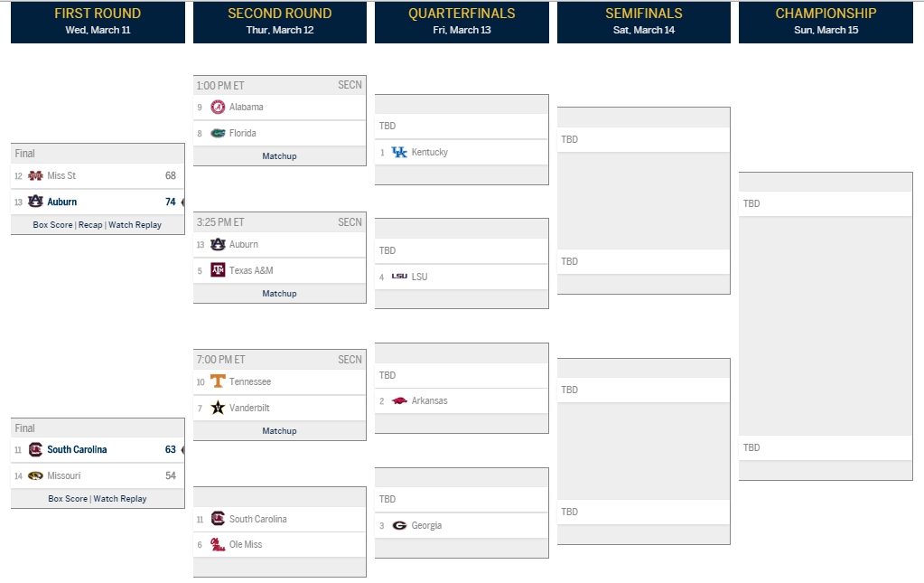The image size is (924, 583).
Task: Watch Replay of South Carolina vs Missouri
Action: tap(120, 499)
